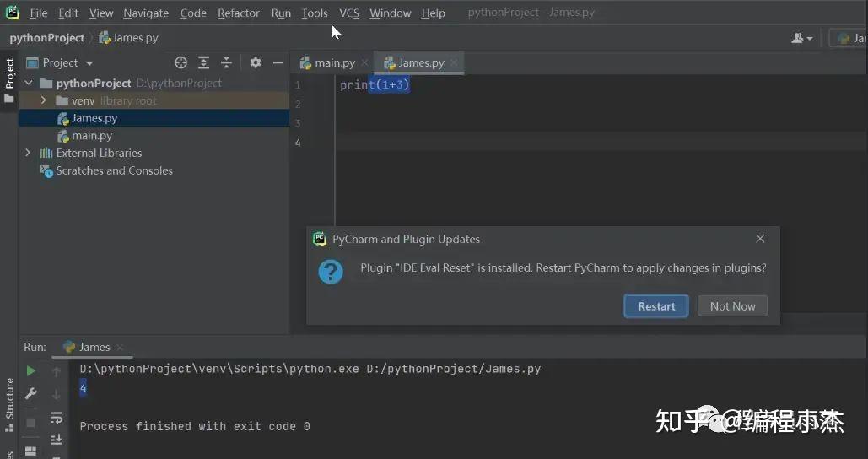
Task: Click the question mark icon in dialog
Action: 331,272
